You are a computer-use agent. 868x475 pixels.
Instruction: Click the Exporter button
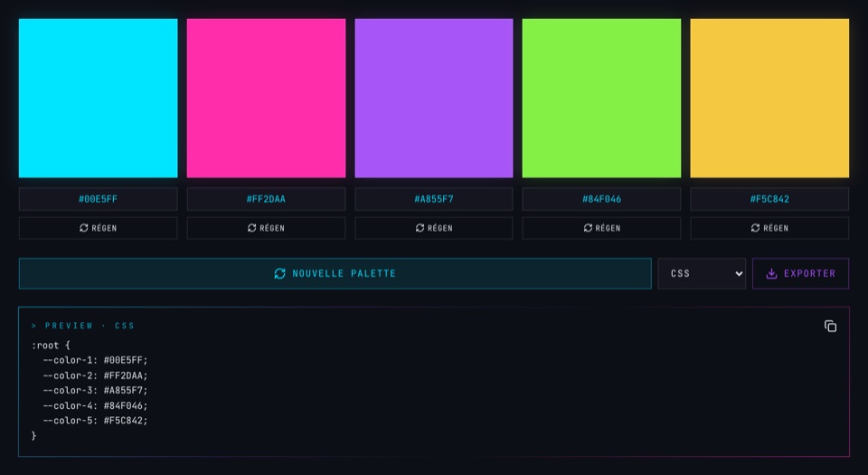[x=800, y=273]
